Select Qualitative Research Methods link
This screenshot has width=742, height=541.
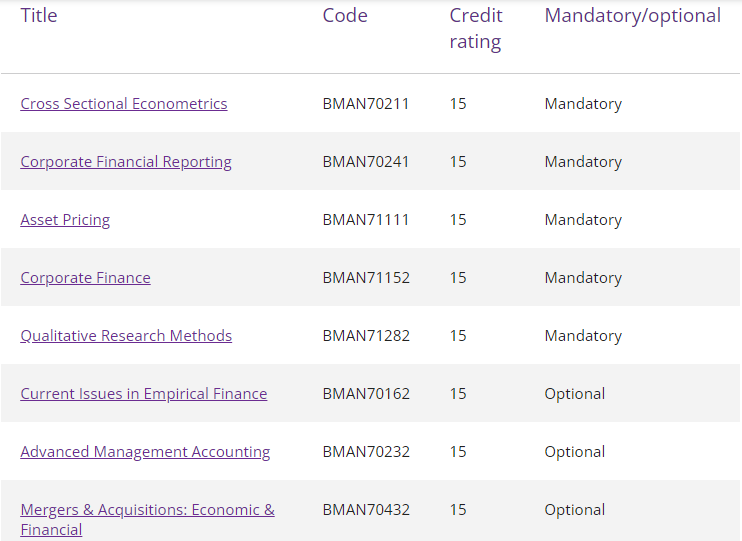click(126, 336)
